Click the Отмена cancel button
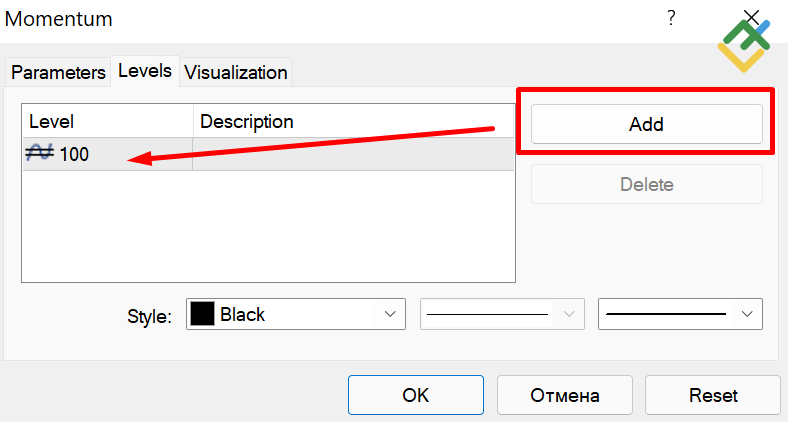This screenshot has height=422, width=788. click(564, 394)
